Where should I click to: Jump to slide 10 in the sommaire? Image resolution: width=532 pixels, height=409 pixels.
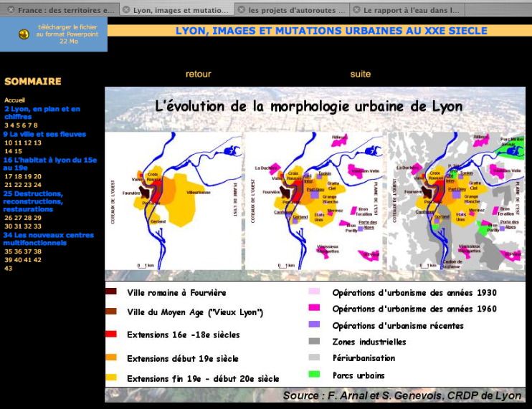[x=8, y=143]
